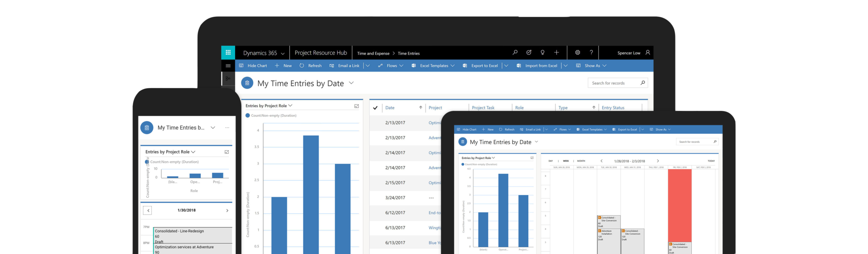The width and height of the screenshot is (868, 254).
Task: Click Hide Chart on the small tablet
Action: tap(467, 129)
